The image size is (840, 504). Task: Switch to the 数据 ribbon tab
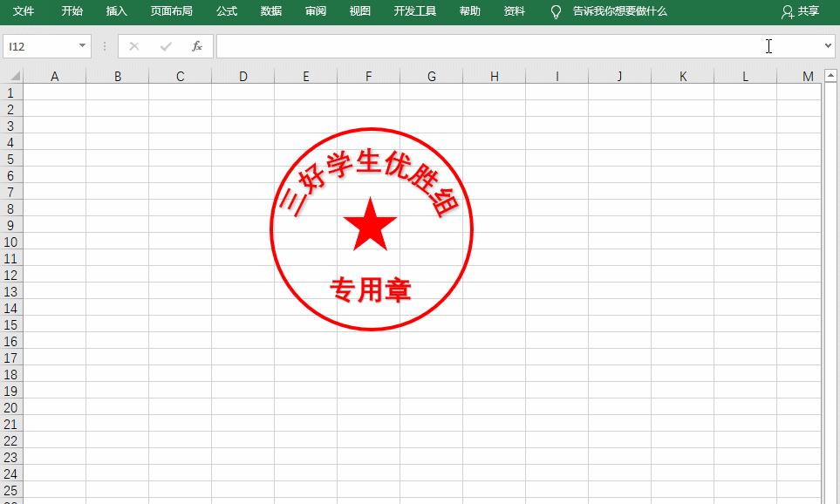[271, 11]
